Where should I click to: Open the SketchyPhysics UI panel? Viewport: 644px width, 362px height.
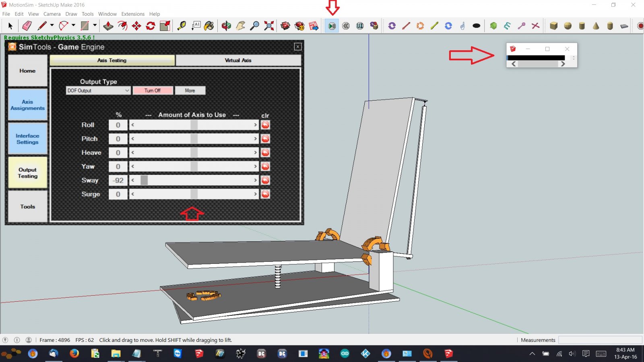[x=360, y=26]
